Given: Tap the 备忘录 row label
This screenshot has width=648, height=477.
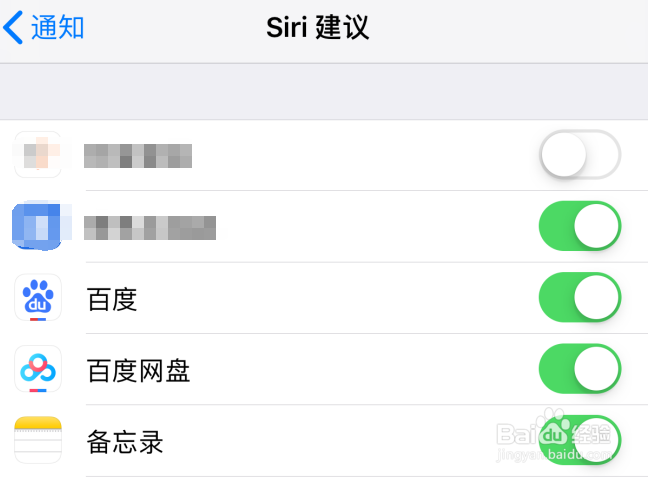Looking at the screenshot, I should click(x=126, y=442).
